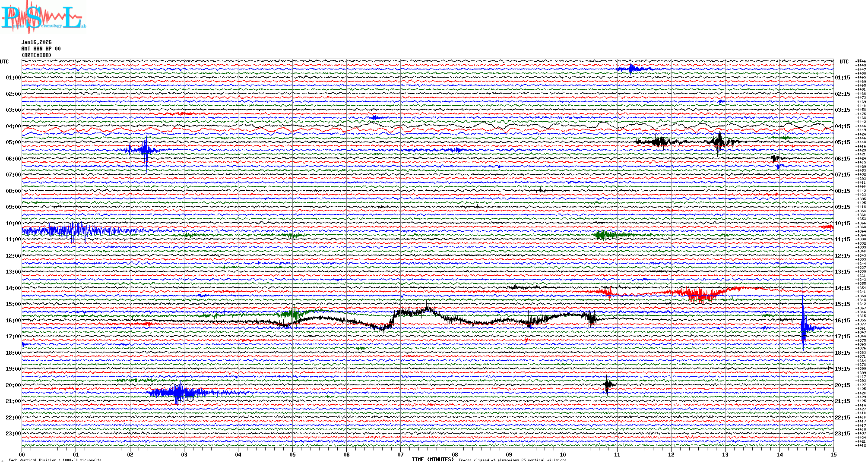
Task: Click the vertical division microvolts note
Action: pos(55,460)
